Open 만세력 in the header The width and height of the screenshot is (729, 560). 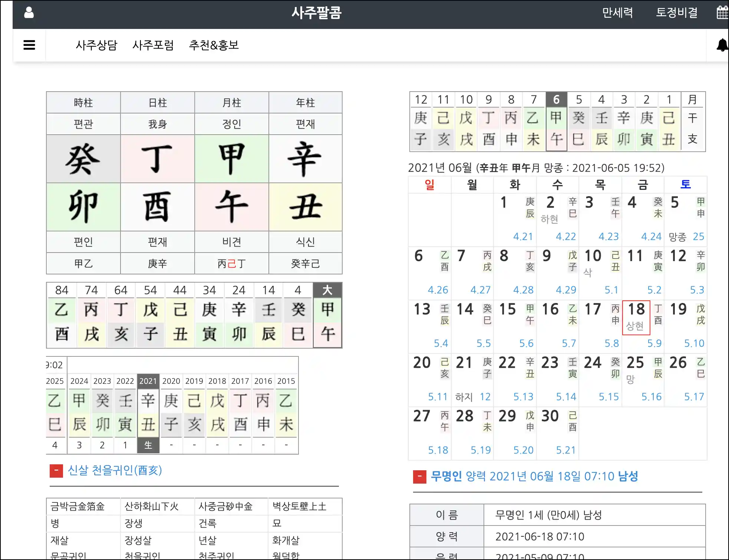(617, 13)
